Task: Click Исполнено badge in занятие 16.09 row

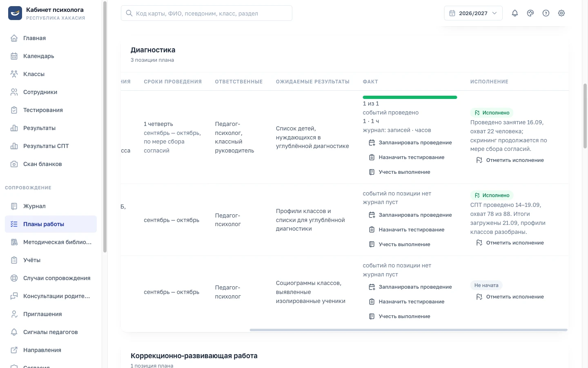Action: click(x=492, y=113)
